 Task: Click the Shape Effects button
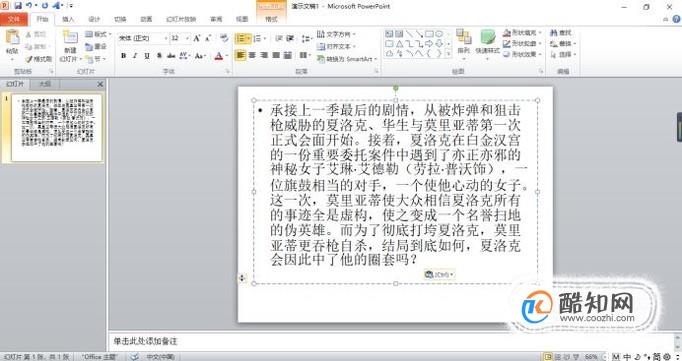tap(522, 54)
